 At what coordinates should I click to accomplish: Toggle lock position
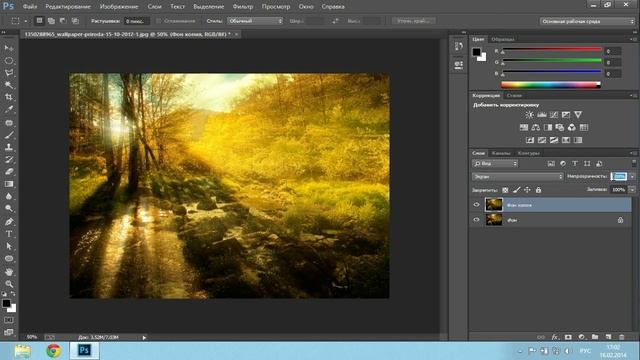tap(527, 190)
